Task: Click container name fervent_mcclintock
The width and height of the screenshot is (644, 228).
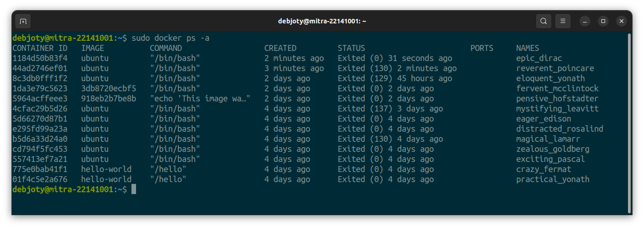Action: [557, 89]
